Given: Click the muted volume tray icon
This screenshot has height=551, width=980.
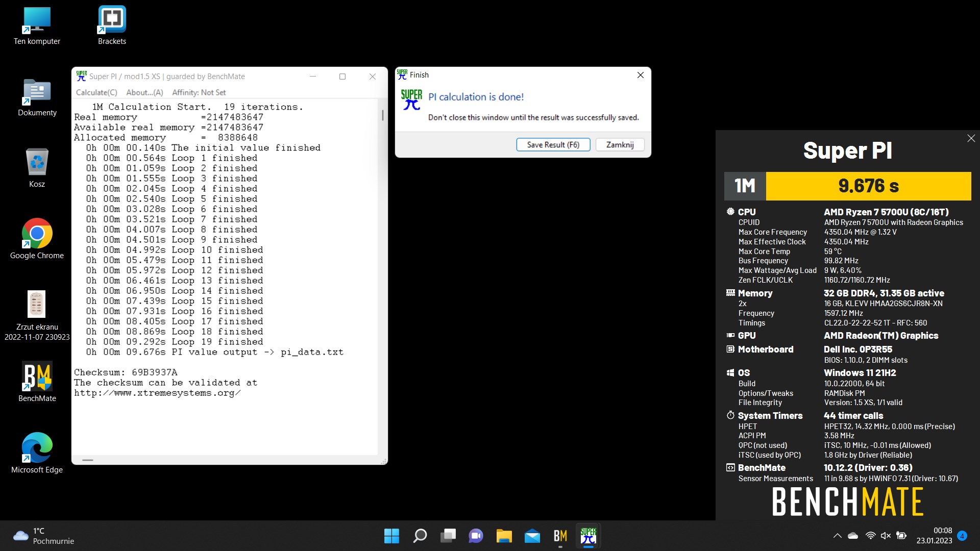Looking at the screenshot, I should pos(886,536).
